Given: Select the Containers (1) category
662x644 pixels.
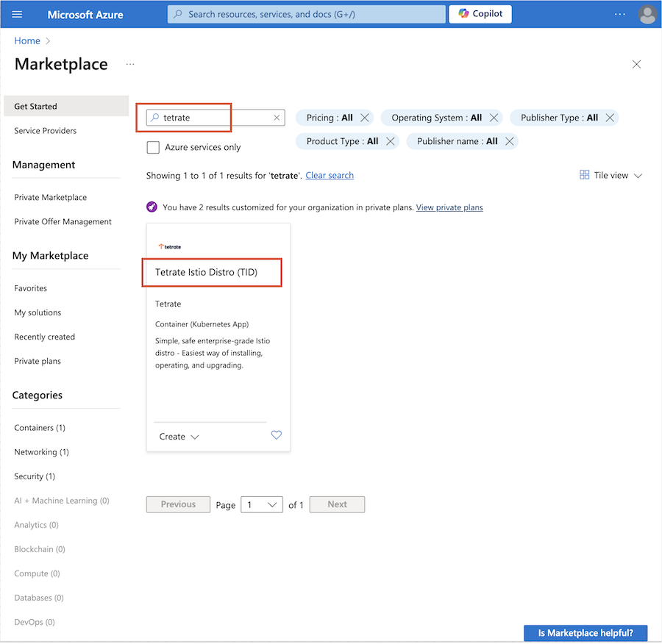Looking at the screenshot, I should [40, 428].
